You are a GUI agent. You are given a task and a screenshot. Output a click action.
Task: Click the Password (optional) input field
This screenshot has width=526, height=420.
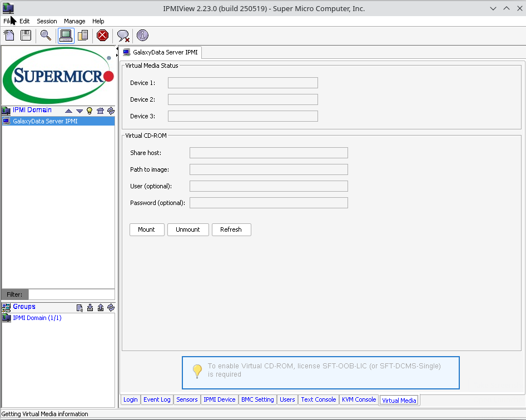(x=269, y=203)
